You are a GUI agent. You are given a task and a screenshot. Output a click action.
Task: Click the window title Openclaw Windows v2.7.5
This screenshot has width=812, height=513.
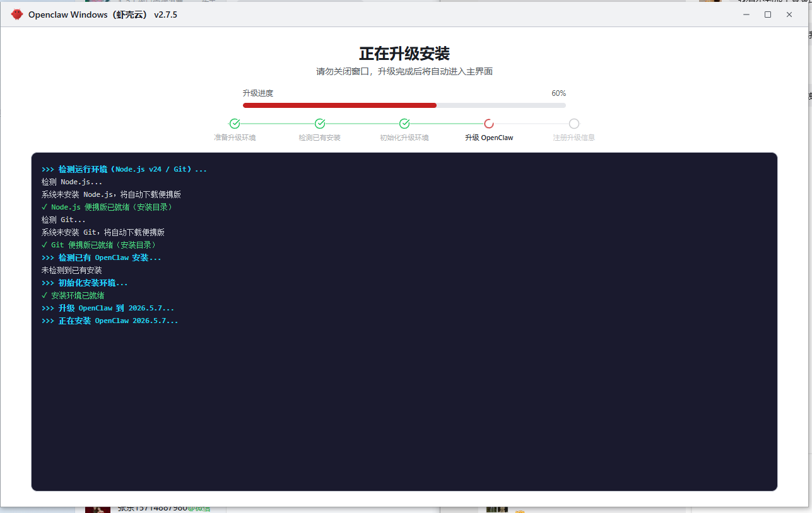coord(103,15)
